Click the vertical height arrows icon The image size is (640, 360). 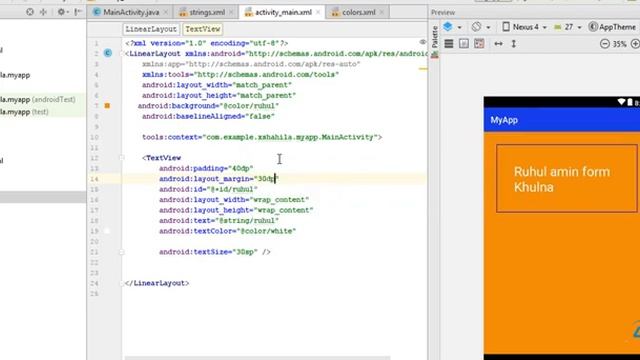click(x=513, y=44)
